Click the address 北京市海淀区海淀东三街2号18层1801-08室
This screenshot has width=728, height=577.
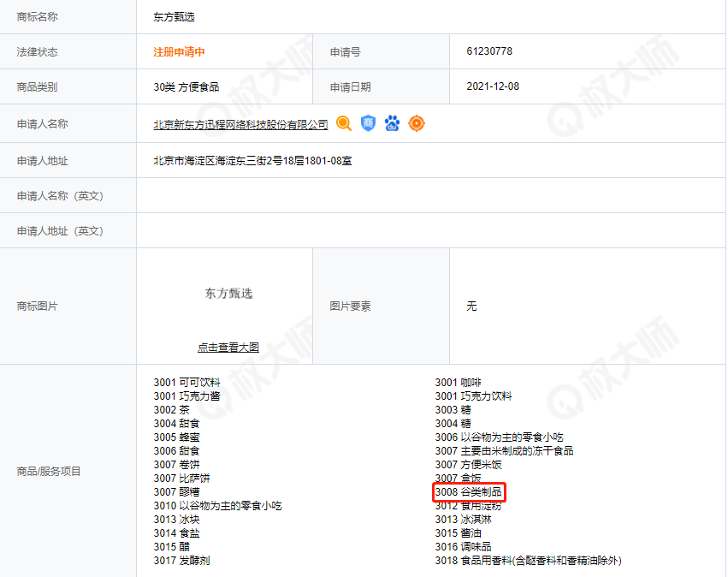(252, 161)
